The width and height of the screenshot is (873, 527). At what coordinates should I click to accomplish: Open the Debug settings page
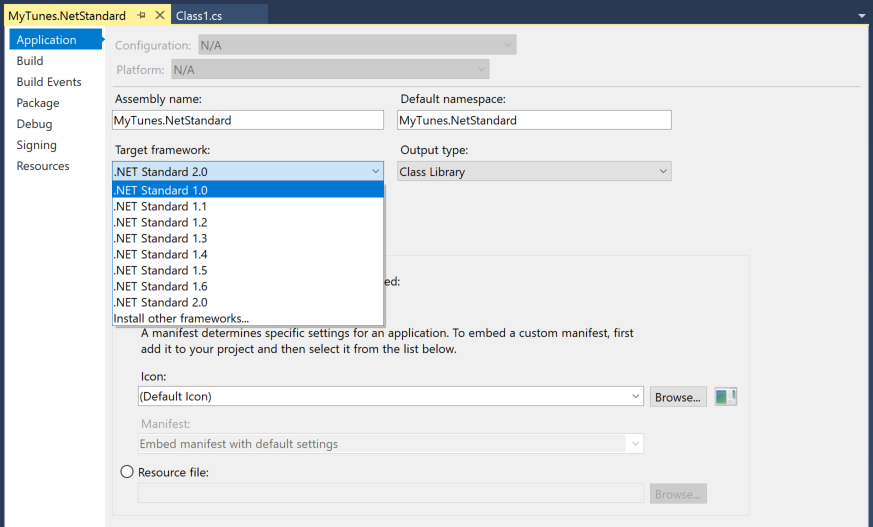point(35,124)
